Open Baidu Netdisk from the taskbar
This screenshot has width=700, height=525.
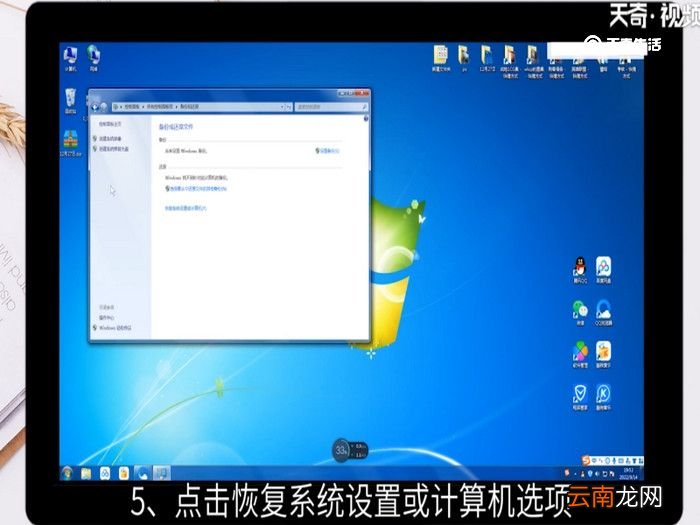tap(104, 473)
